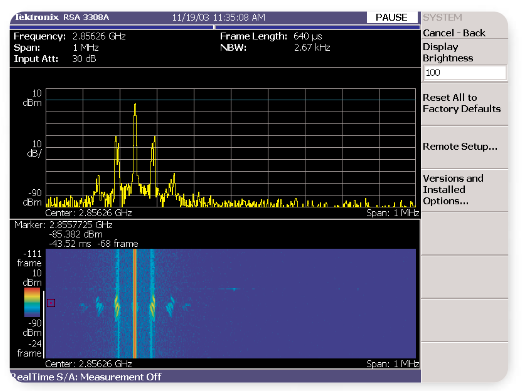
Task: Click the spectrum plot Span: 1 MHz label
Action: (393, 213)
